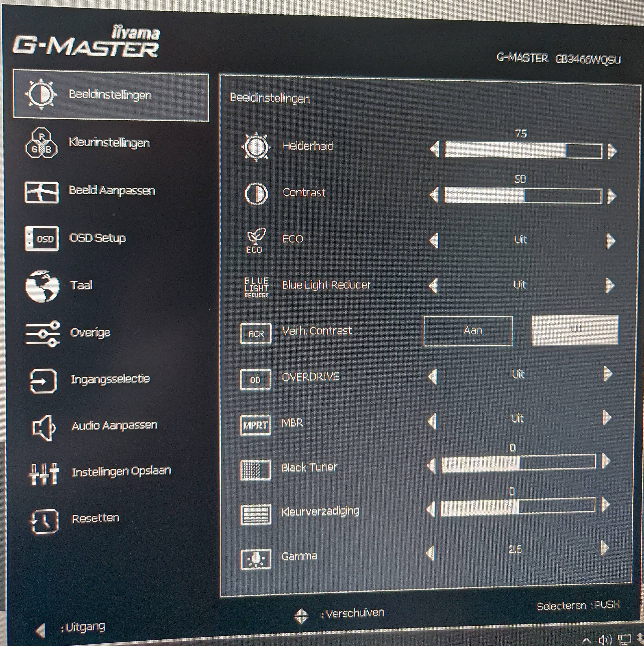Increase Gamma with the right arrow

[x=604, y=548]
